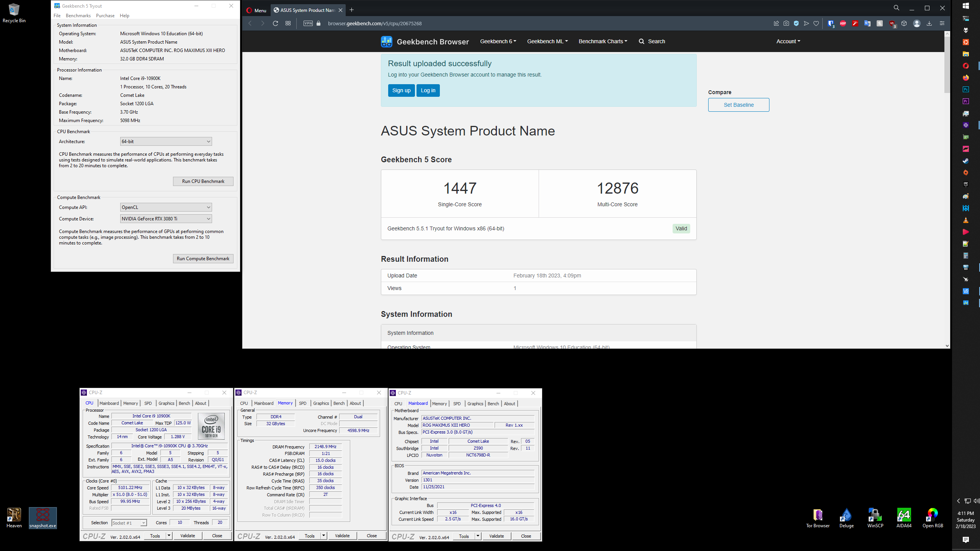The image size is (980, 551).
Task: Open a new browser tab
Action: pos(352,10)
